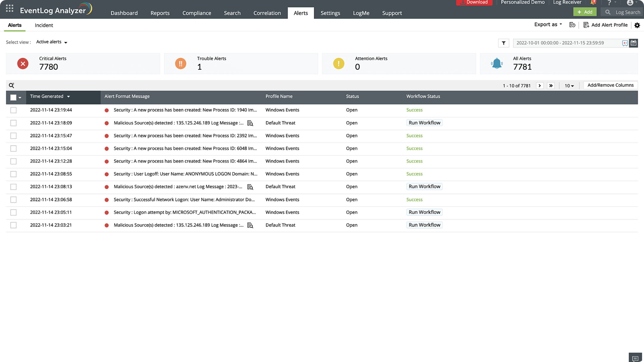Check the box for 23:19:44 alert
The image size is (644, 362).
[13, 110]
